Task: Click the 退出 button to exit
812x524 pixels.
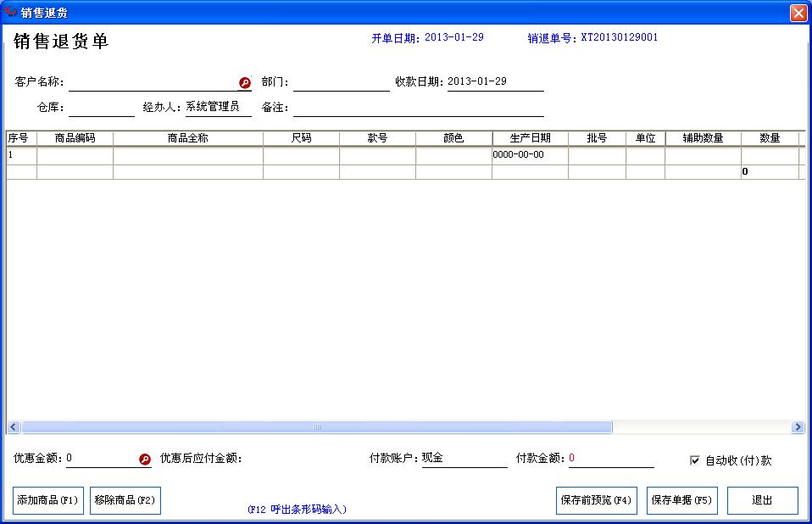Action: [762, 500]
